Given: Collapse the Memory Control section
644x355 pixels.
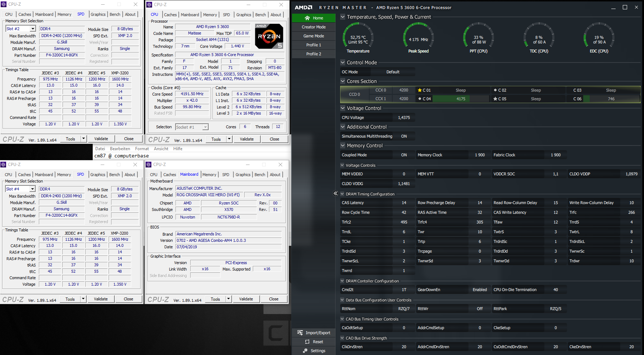Looking at the screenshot, I should click(343, 146).
